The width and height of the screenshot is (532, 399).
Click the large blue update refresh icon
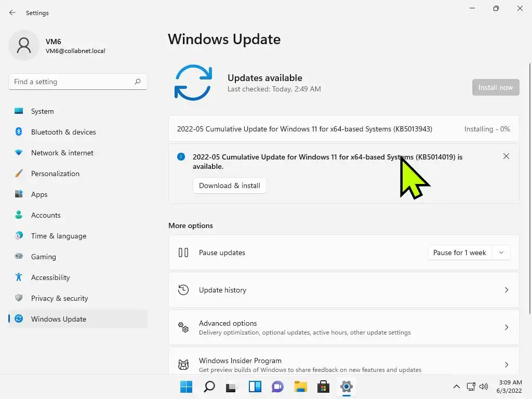pyautogui.click(x=193, y=83)
